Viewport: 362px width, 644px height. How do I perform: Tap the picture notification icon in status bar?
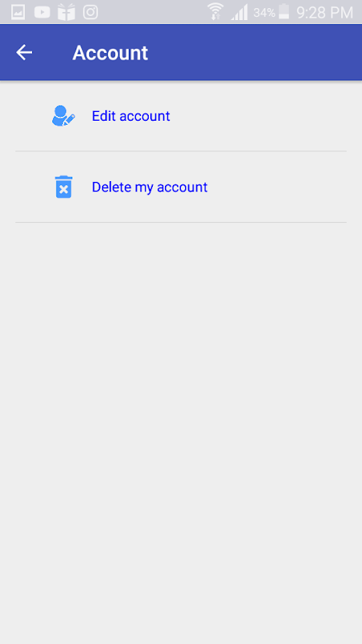click(18, 12)
